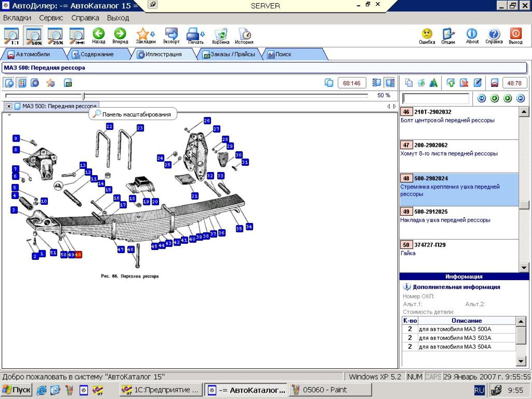Switch to 1С:Предприятие in the taskbar
The image size is (532, 399).
[161, 390]
